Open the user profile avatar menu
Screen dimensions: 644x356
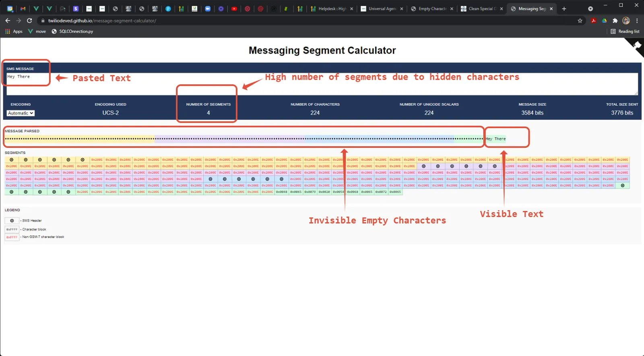coord(626,21)
